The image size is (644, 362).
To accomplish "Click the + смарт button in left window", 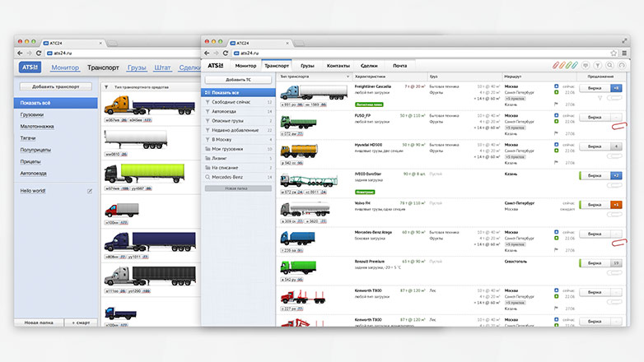I will pyautogui.click(x=81, y=323).
